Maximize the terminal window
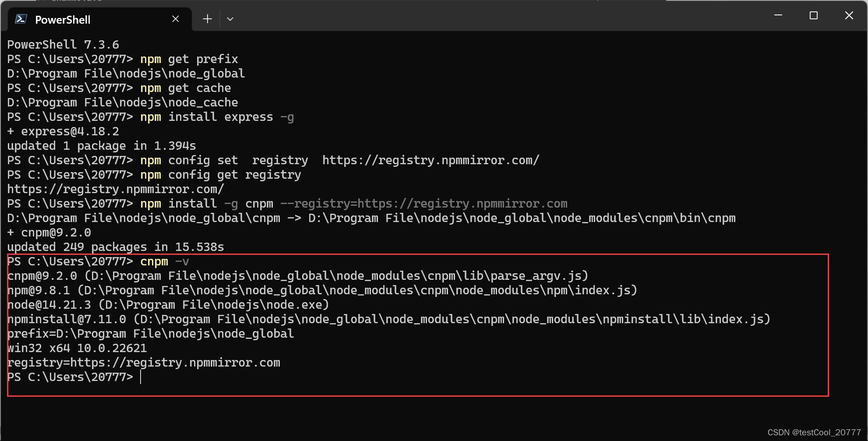This screenshot has height=441, width=868. tap(813, 15)
